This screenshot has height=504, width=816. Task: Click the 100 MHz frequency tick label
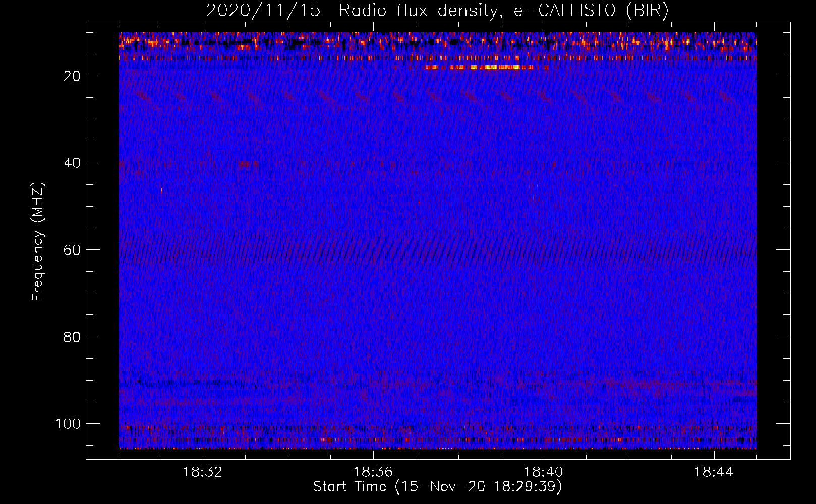(x=68, y=424)
